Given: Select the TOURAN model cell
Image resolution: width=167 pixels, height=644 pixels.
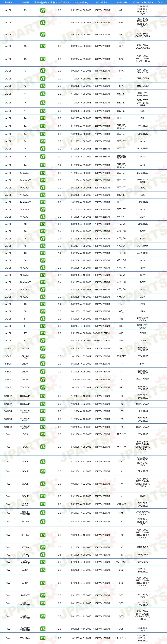Looking at the screenshot, I should point(25,638).
